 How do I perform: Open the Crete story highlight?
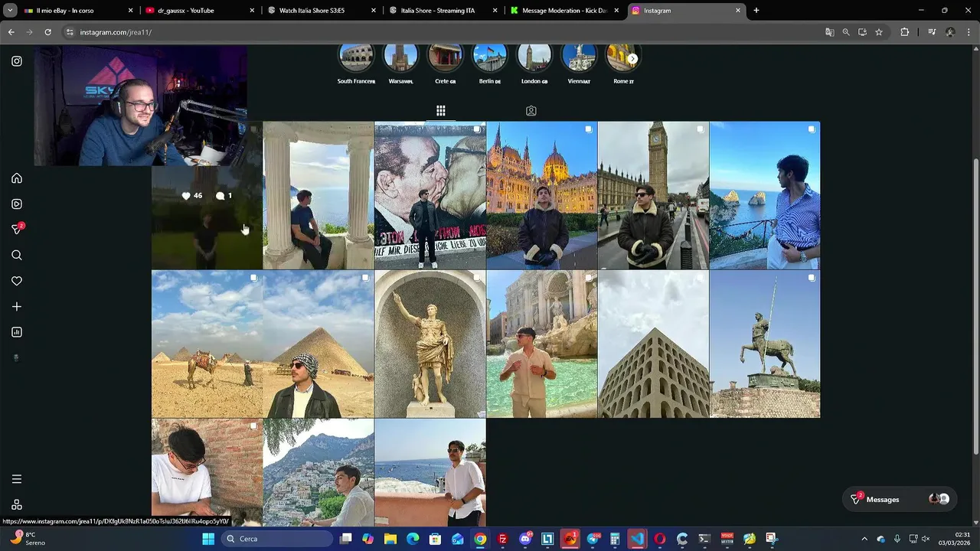tap(445, 57)
